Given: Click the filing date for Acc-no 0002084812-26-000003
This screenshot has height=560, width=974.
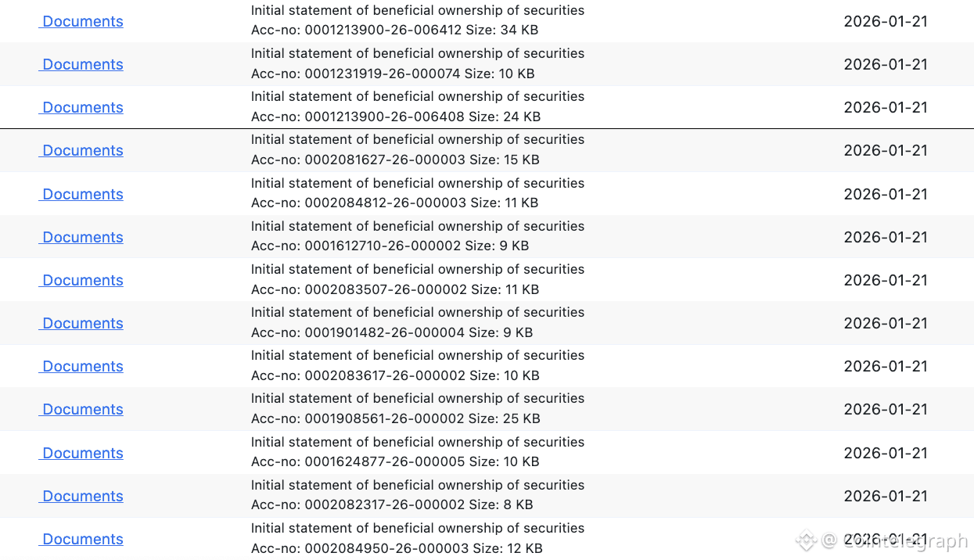Looking at the screenshot, I should point(886,194).
